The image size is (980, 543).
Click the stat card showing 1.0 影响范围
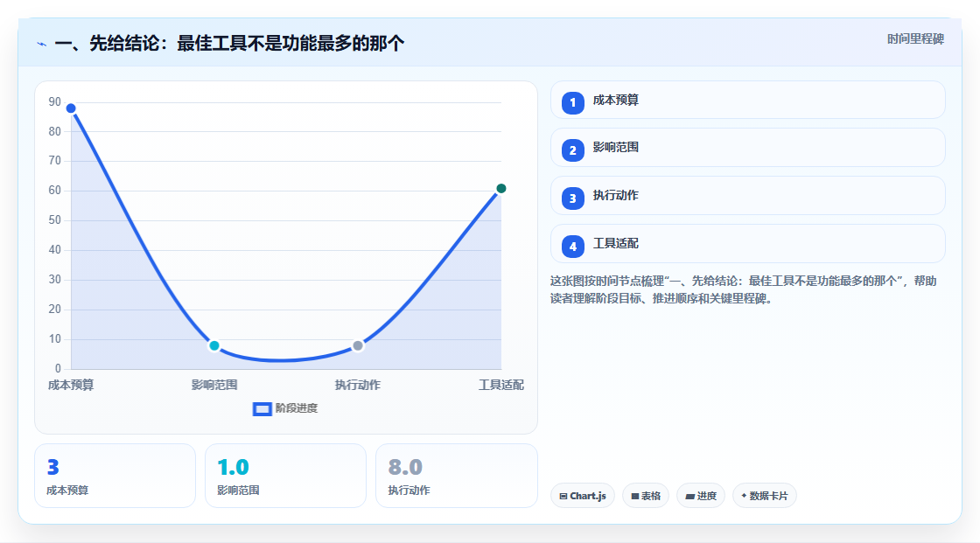(285, 476)
